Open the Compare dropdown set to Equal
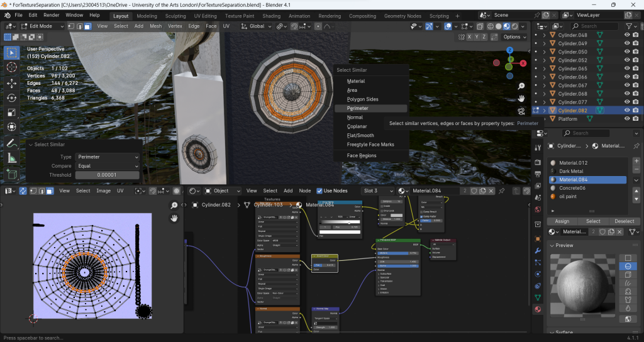This screenshot has width=644, height=342. 107,166
